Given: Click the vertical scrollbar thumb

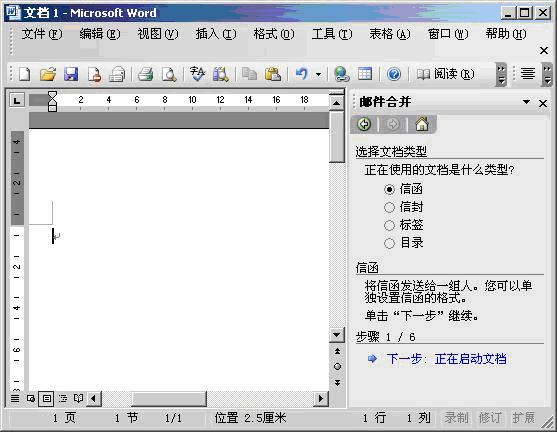Looking at the screenshot, I should tap(336, 137).
